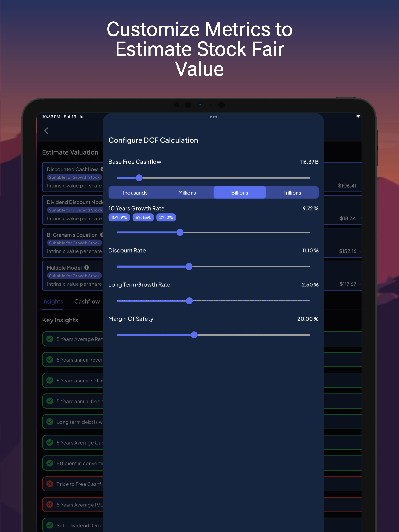
Task: Click the Configure DCF Calculation title
Action: point(153,140)
